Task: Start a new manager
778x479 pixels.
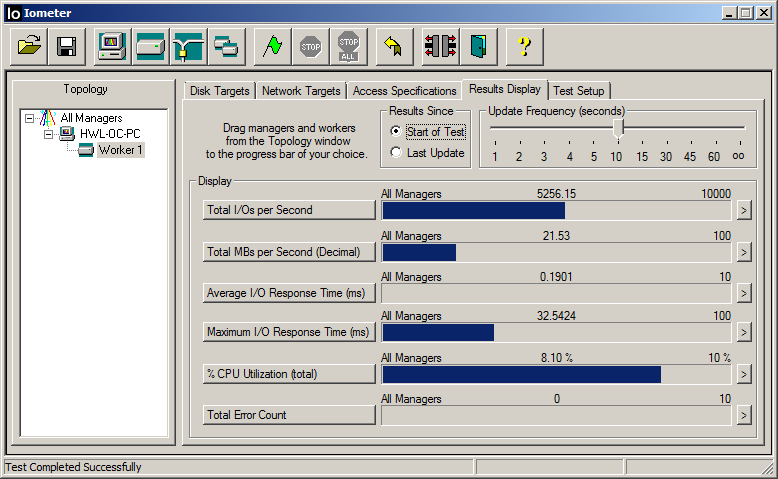Action: (113, 47)
